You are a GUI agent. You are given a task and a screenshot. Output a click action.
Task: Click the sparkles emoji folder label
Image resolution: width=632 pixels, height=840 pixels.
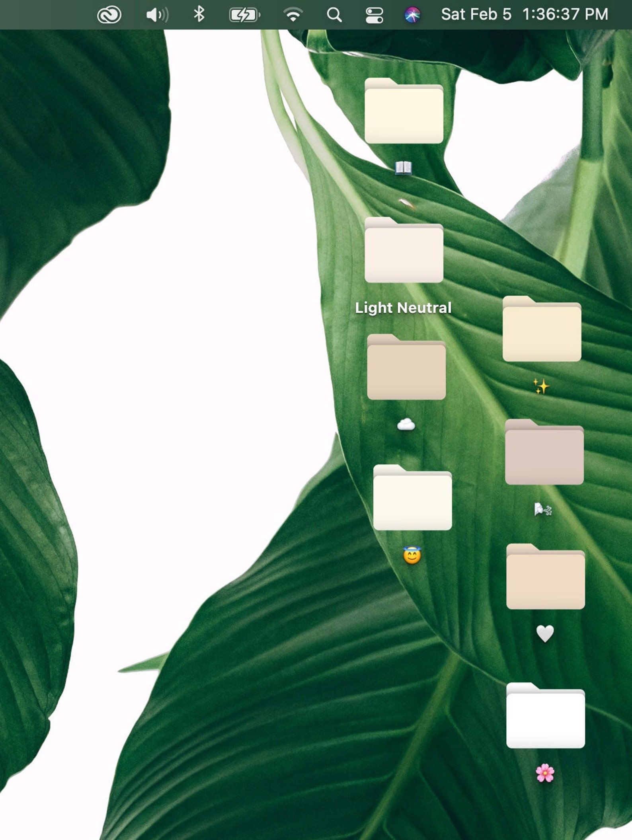[541, 386]
